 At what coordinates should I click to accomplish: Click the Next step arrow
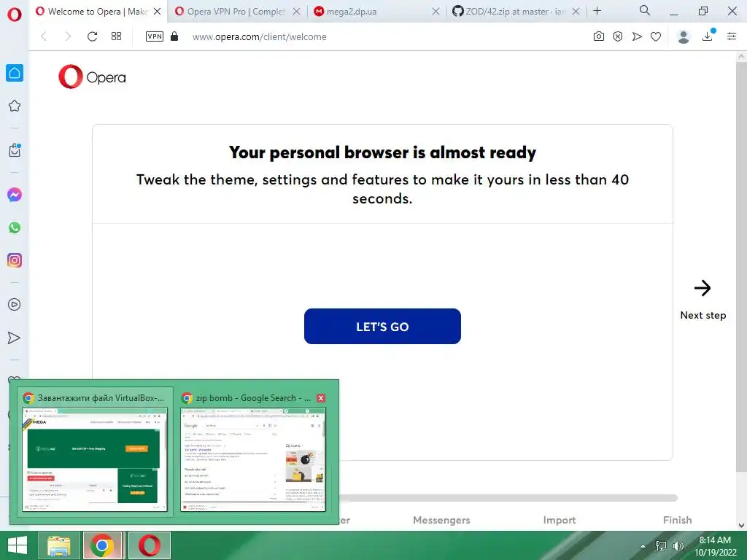[x=703, y=287]
